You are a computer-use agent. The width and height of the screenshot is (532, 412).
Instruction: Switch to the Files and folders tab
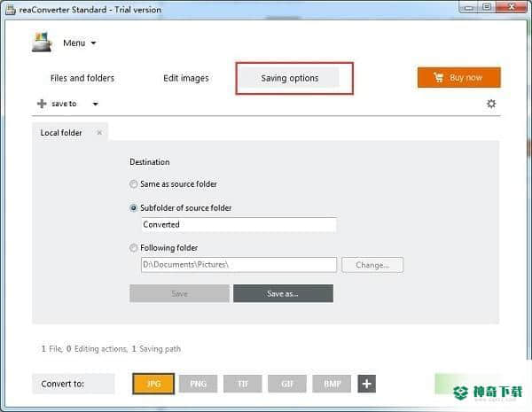[x=82, y=78]
